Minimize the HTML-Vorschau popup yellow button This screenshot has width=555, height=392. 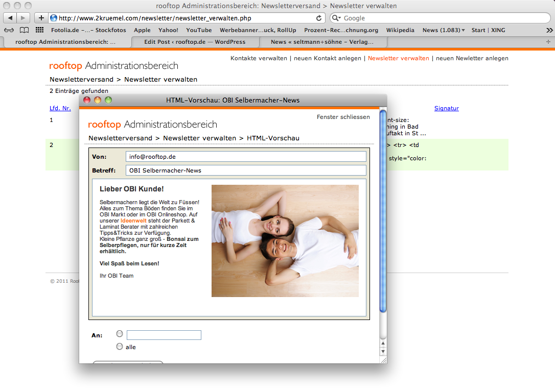click(x=97, y=100)
